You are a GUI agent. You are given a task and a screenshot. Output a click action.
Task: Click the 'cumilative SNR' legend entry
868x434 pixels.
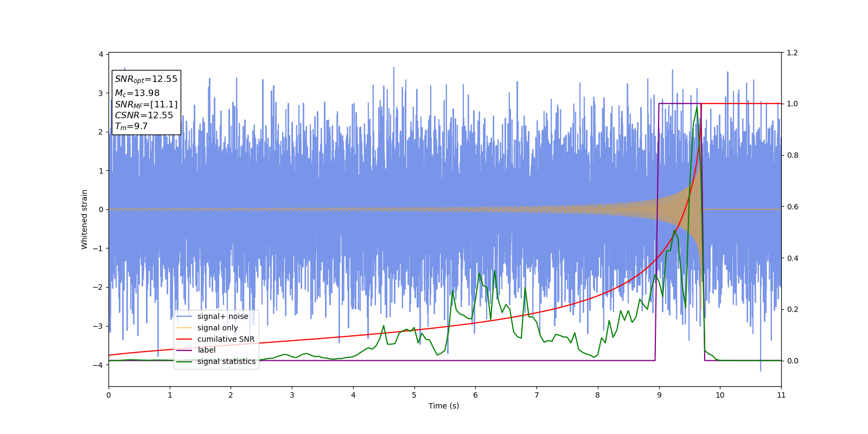(226, 339)
